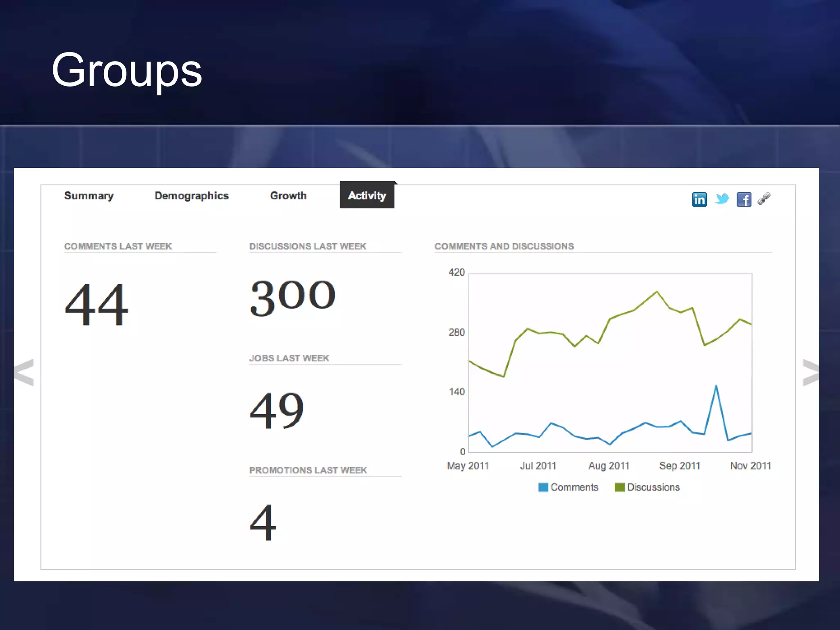The image size is (840, 630).
Task: Open the Summary tab
Action: [x=89, y=196]
